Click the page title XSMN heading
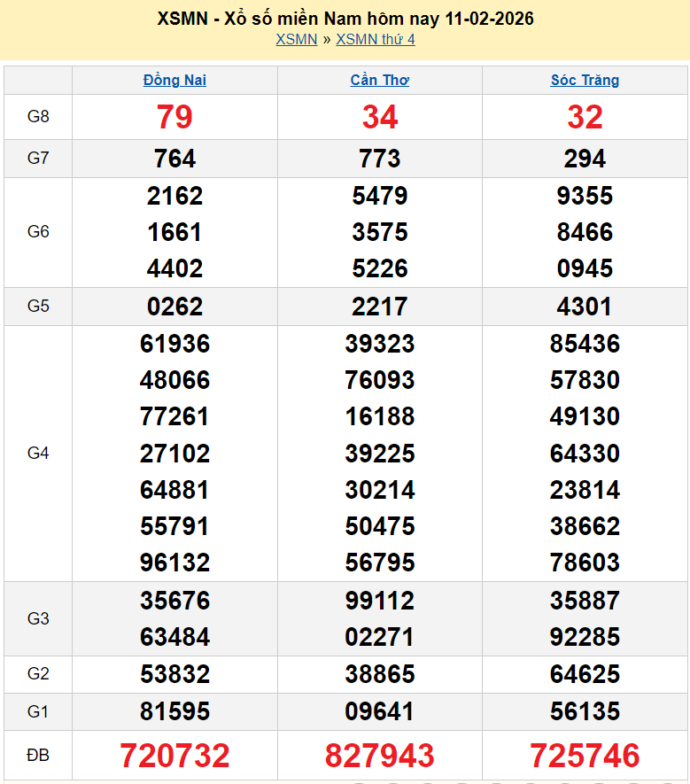 pyautogui.click(x=345, y=19)
